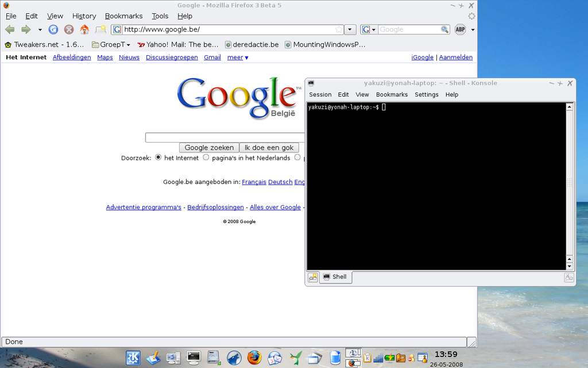Open Konsole's Settings menu

pyautogui.click(x=427, y=95)
